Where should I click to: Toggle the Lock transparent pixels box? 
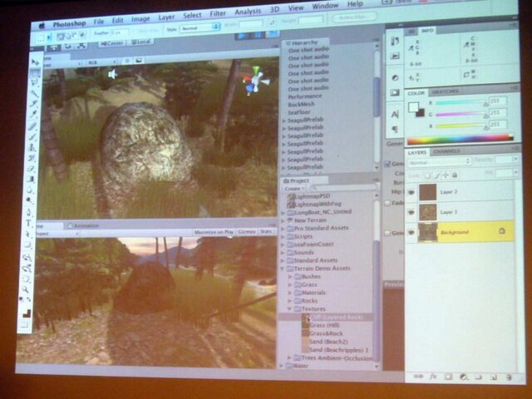tap(428, 175)
